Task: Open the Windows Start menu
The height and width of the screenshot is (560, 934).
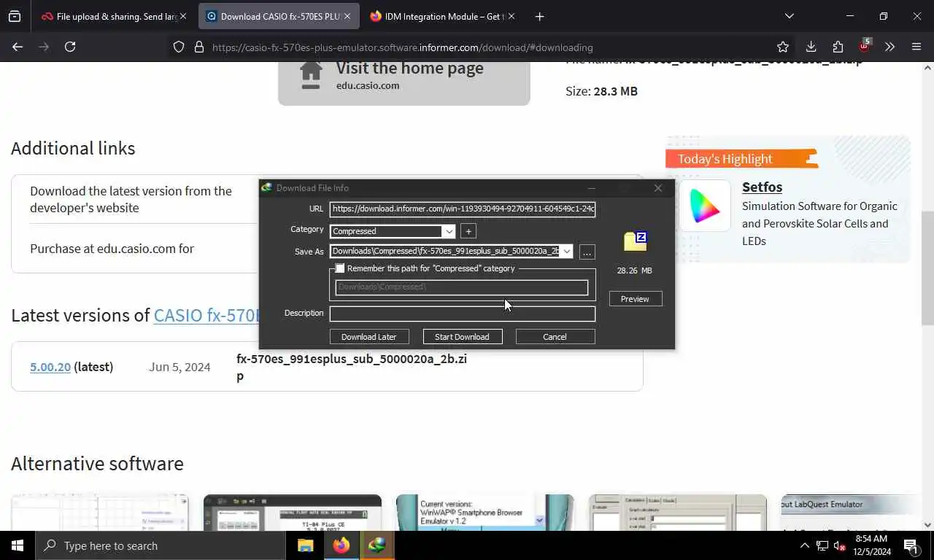Action: tap(18, 545)
